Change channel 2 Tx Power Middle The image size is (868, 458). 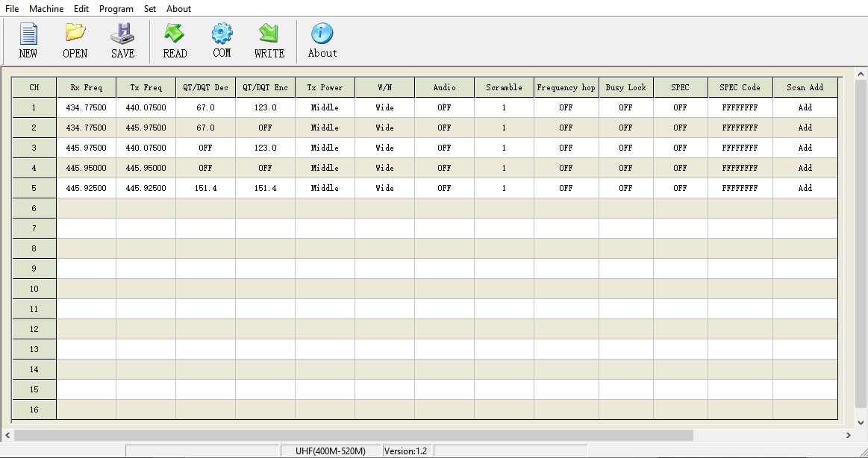(325, 128)
